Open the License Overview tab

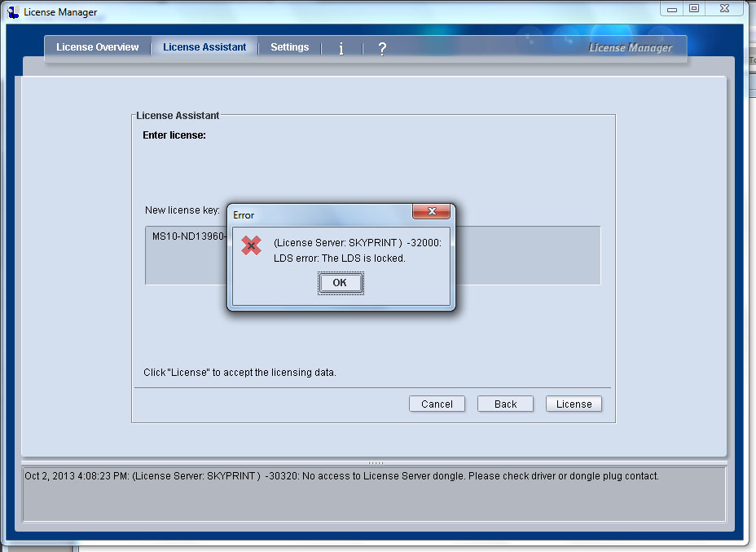[98, 47]
